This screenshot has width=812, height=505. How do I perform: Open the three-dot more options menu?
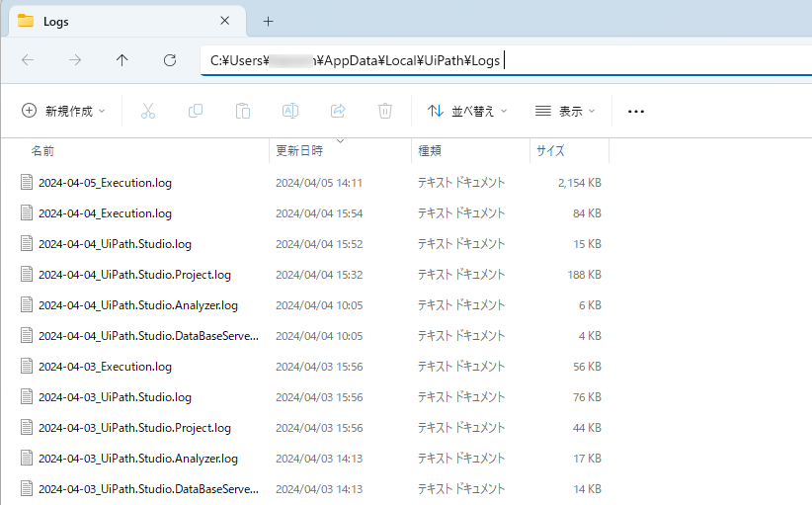click(636, 111)
